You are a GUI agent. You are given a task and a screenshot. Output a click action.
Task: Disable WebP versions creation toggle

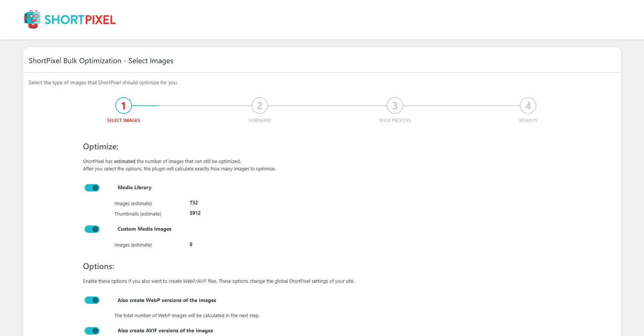pyautogui.click(x=92, y=300)
